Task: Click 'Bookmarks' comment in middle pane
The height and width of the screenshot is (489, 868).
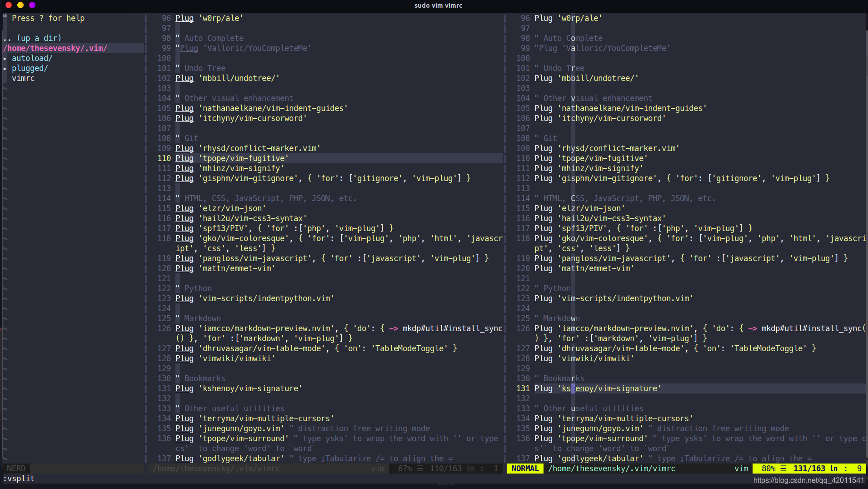Action: pyautogui.click(x=205, y=378)
